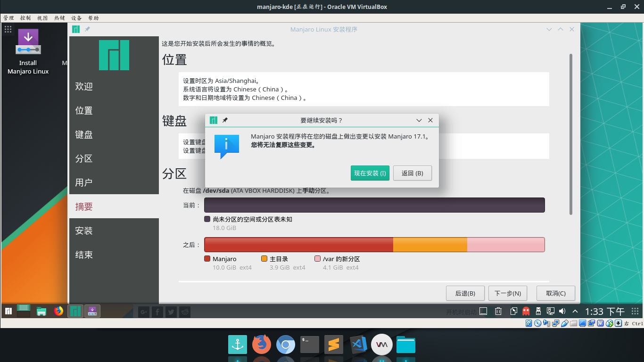Open Visual Studio Code from host dock
Viewport: 644px width, 362px height.
click(x=358, y=345)
